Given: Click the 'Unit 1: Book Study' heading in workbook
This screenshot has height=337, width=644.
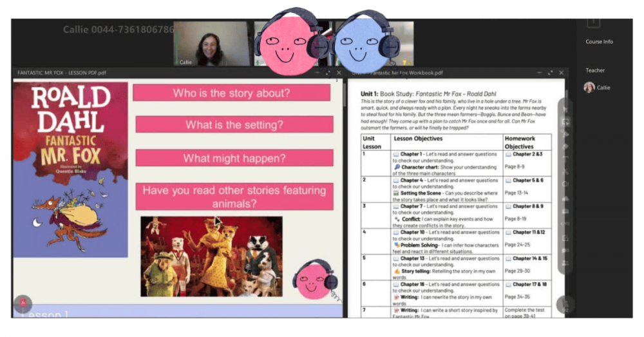Looking at the screenshot, I should [428, 93].
